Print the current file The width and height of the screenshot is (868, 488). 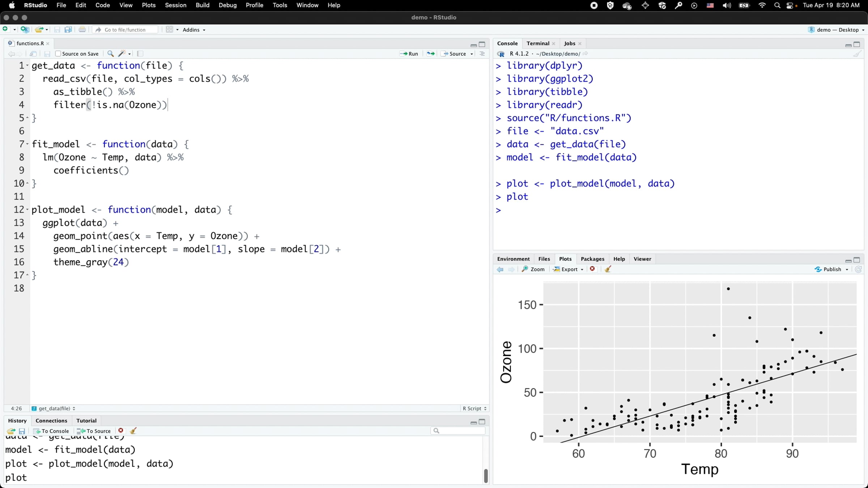[82, 30]
